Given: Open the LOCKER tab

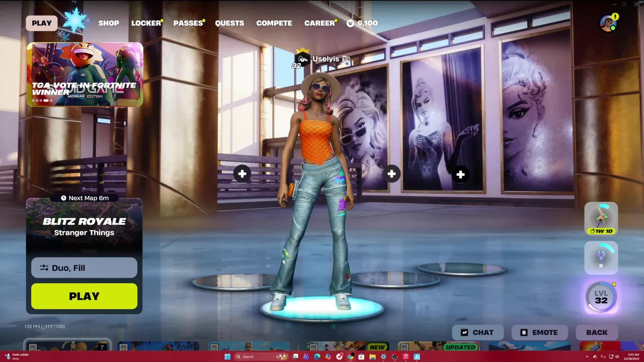Looking at the screenshot, I should (146, 23).
